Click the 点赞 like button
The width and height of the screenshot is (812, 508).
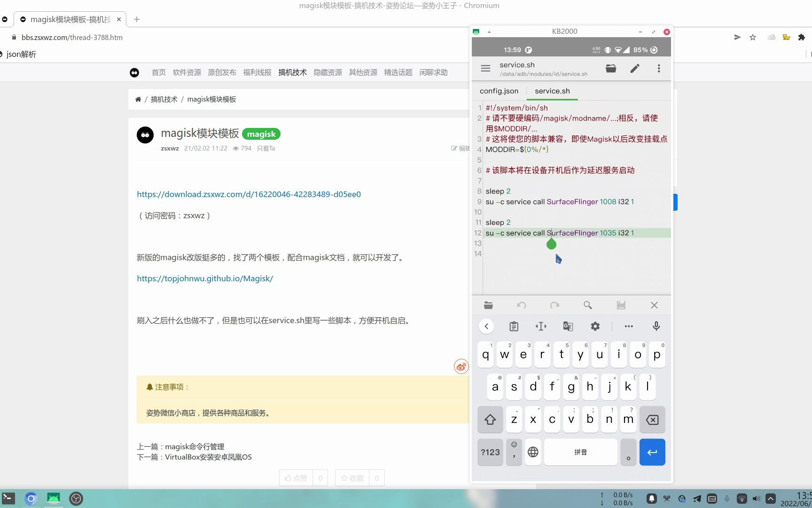click(296, 478)
